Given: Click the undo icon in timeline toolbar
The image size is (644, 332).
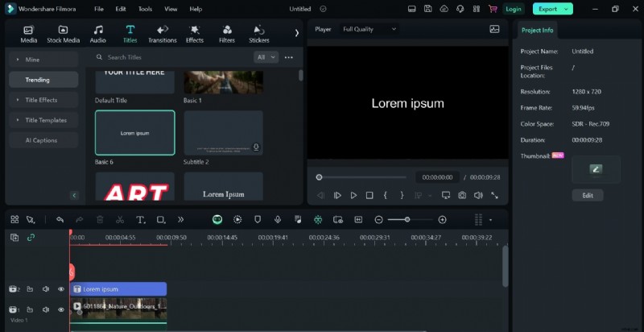Looking at the screenshot, I should 60,220.
